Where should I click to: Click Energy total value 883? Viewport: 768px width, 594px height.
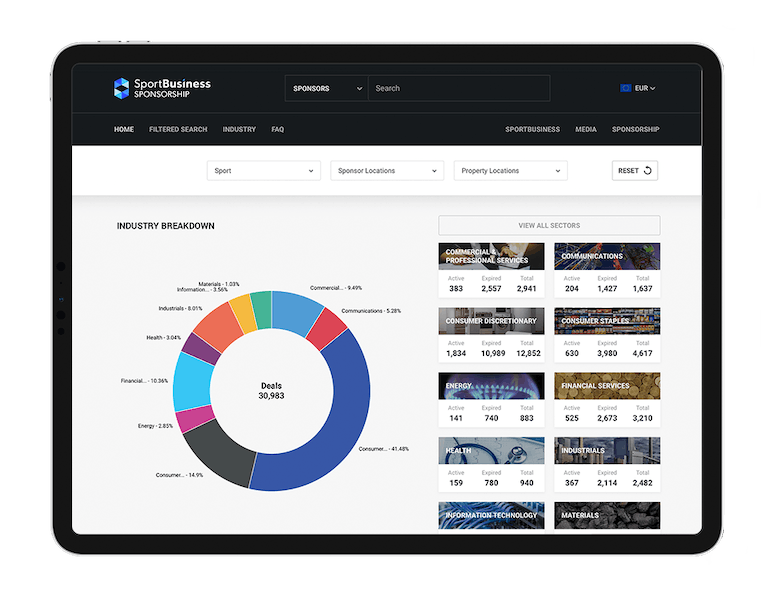point(527,418)
